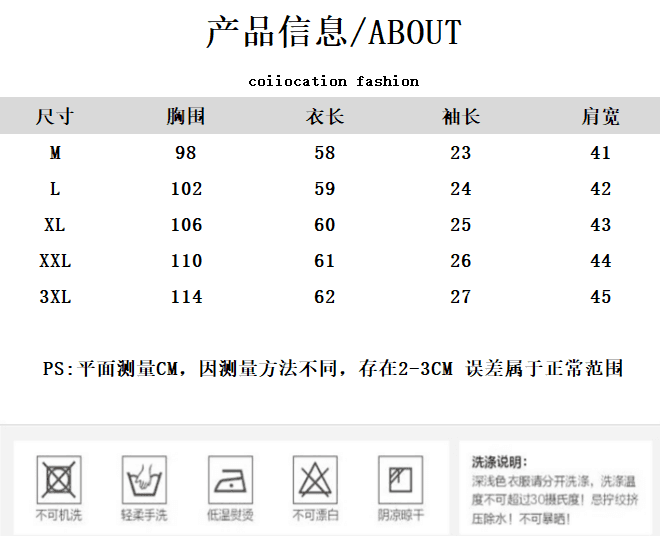This screenshot has height=536, width=660.
Task: Click the 衣长 column header
Action: (325, 116)
